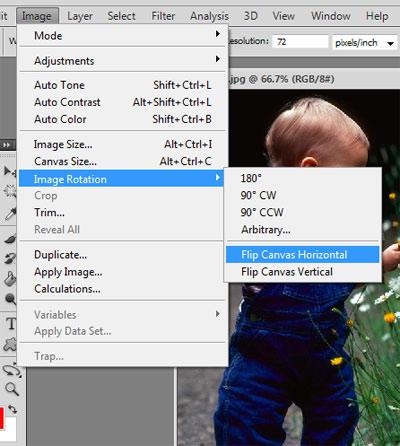Choose Apply Image command
The image size is (400, 446).
[x=122, y=272]
